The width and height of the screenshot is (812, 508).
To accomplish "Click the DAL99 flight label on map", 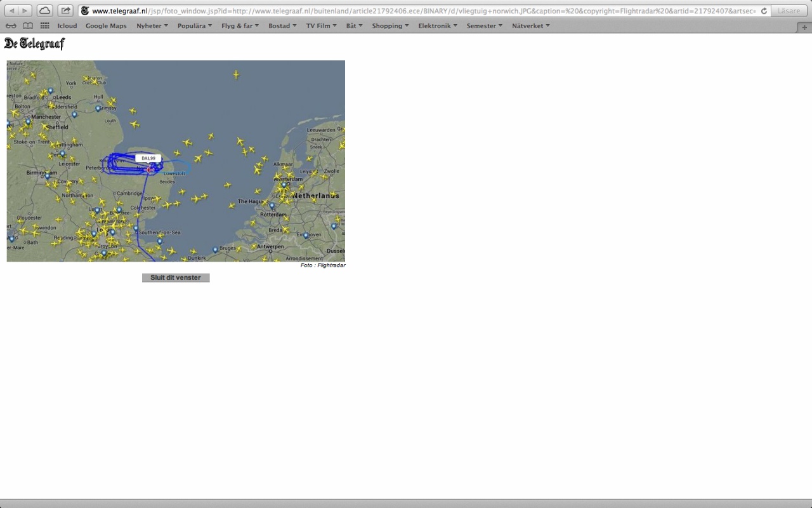I will pyautogui.click(x=148, y=158).
